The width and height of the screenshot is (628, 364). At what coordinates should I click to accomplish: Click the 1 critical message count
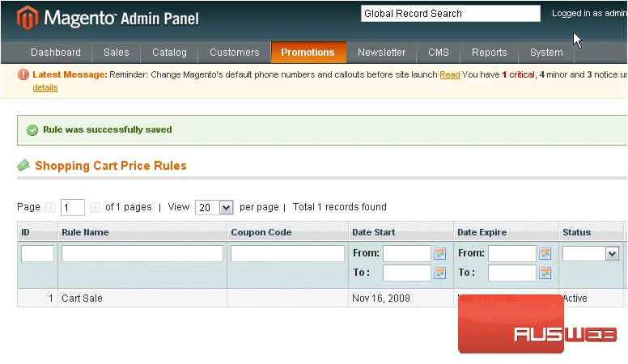[x=518, y=75]
